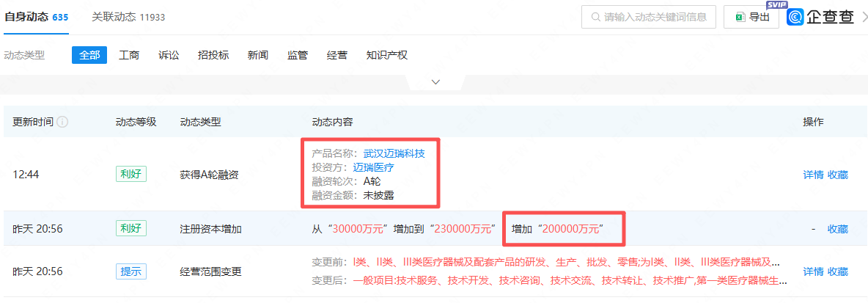Filter by 工商 type
Image resolution: width=868 pixels, height=303 pixels.
pyautogui.click(x=129, y=55)
